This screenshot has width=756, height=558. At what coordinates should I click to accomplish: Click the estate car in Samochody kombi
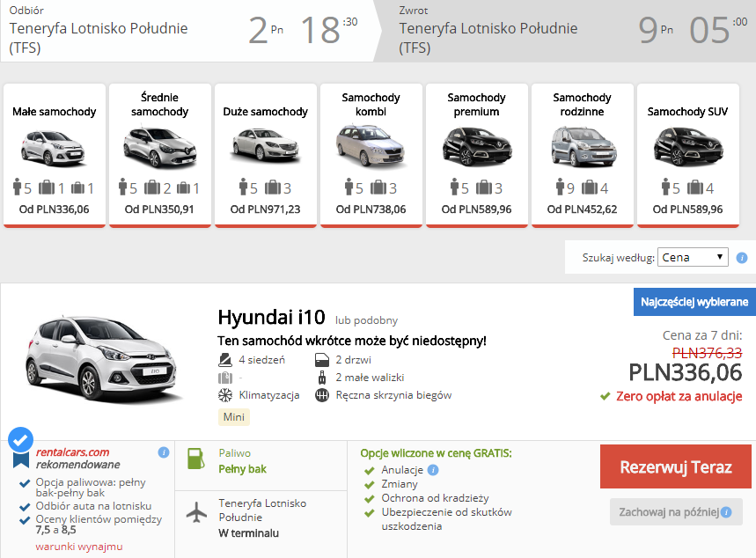pos(371,145)
